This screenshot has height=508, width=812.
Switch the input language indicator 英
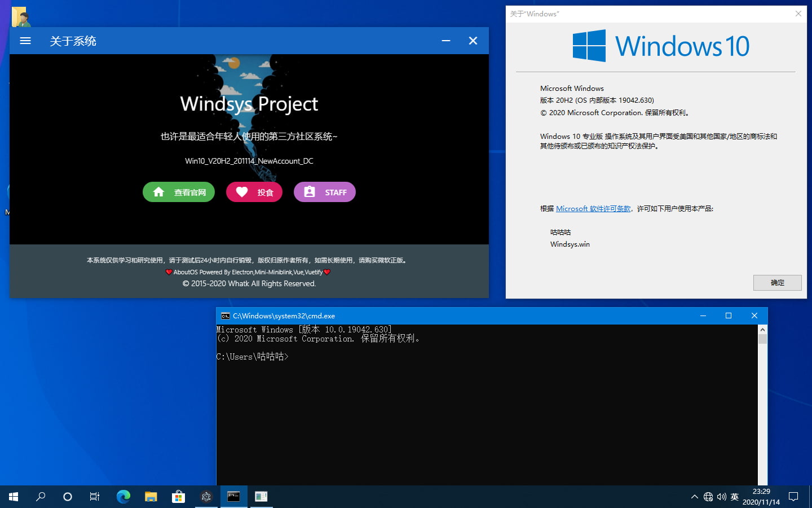(735, 497)
